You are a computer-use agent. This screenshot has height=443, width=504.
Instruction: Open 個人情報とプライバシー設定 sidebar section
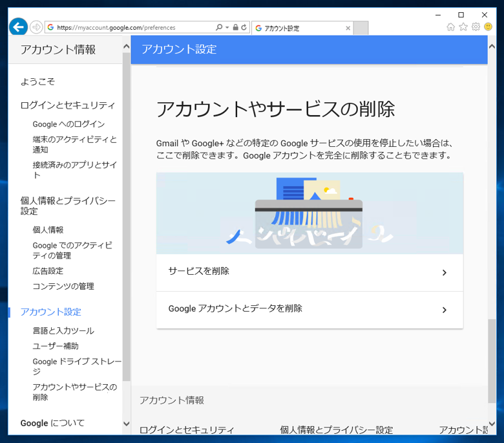point(68,206)
